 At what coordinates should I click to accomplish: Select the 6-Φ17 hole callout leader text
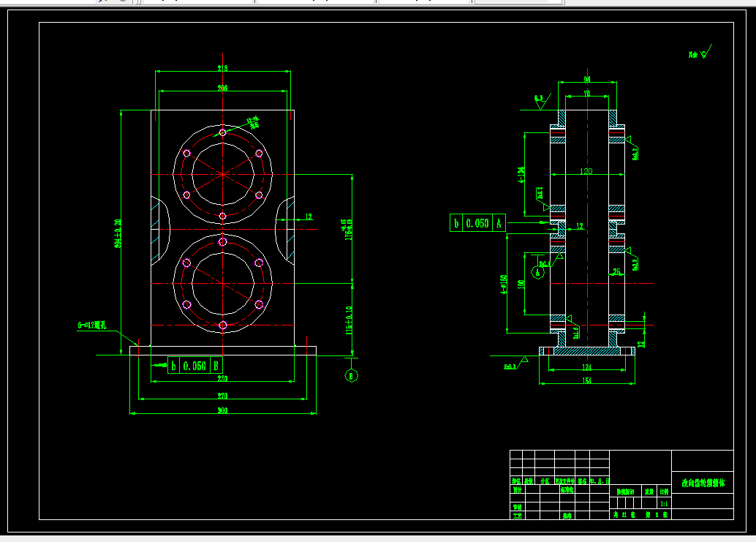click(91, 325)
